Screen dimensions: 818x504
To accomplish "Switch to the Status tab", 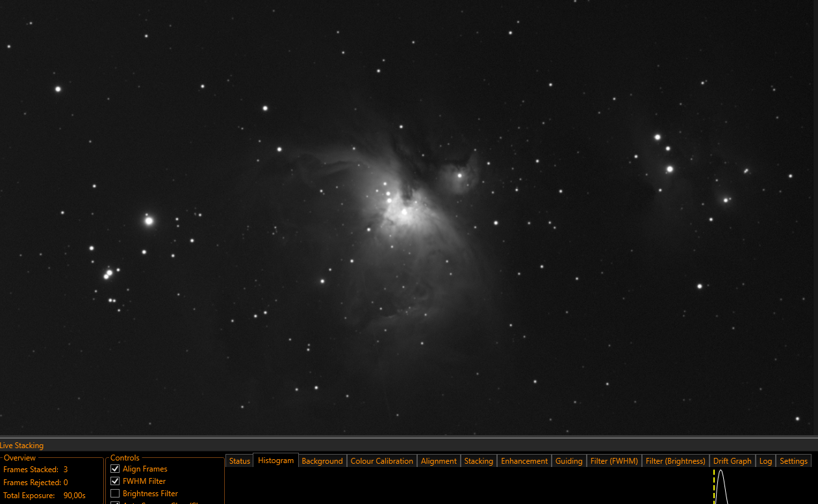I will (x=239, y=461).
